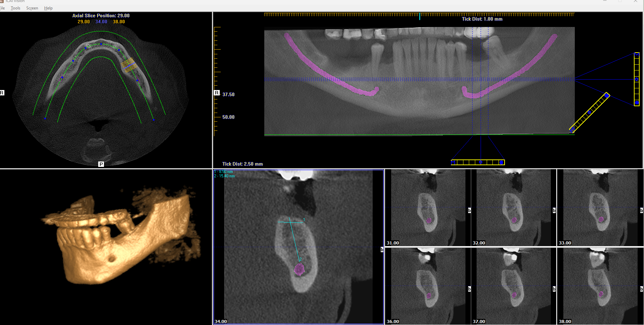Click the P posterior marker below the axial slice
This screenshot has height=325, width=644.
click(100, 164)
